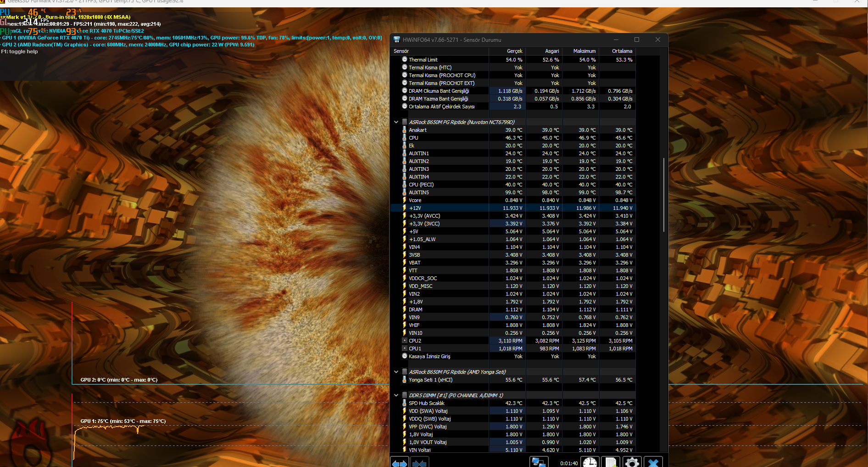Open HWiNFO sensor settings gear icon
The height and width of the screenshot is (467, 868).
tap(632, 462)
